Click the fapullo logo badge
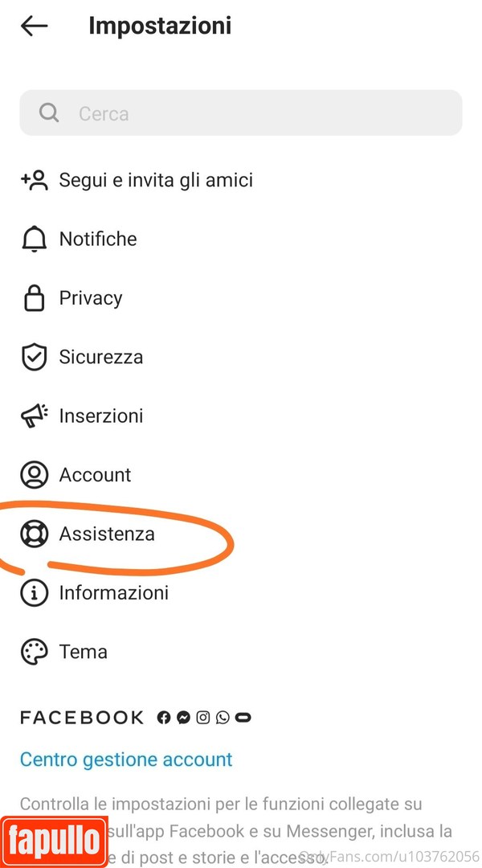 tap(54, 841)
